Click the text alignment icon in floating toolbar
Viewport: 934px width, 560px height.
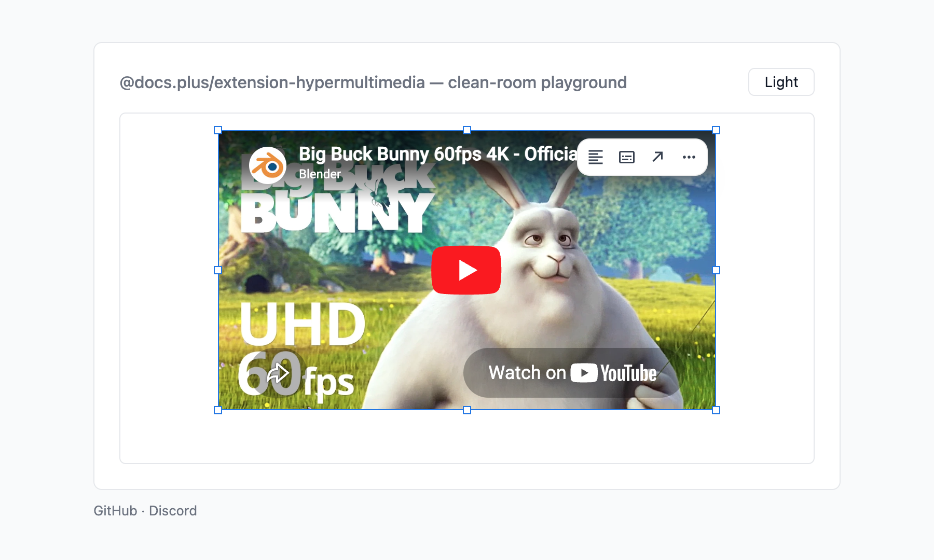596,157
